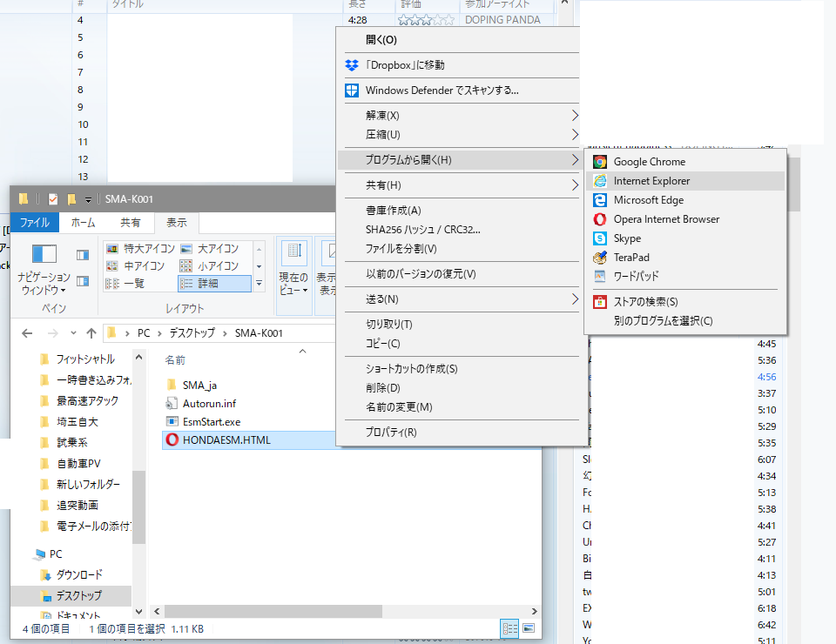Toggle the details pane button in the ペイン group
This screenshot has height=644, width=836.
tap(83, 281)
